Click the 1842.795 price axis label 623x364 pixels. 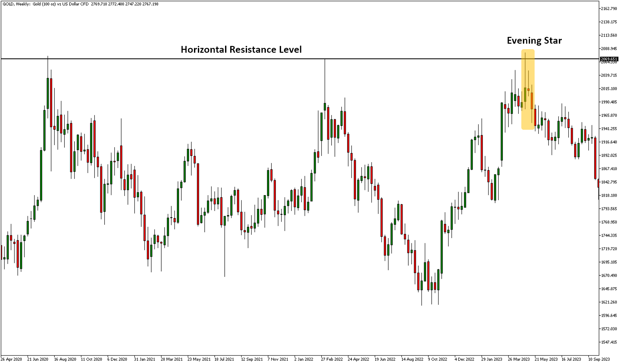coord(609,182)
